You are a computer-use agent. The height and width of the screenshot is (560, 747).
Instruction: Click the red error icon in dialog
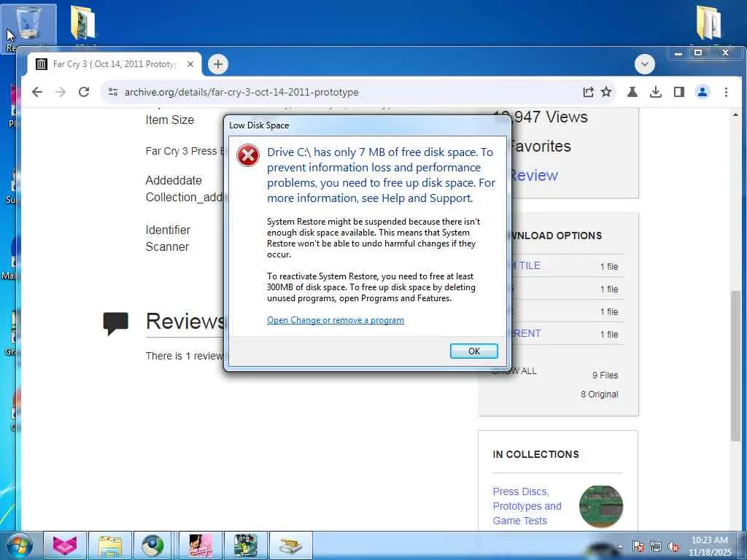[x=248, y=156]
